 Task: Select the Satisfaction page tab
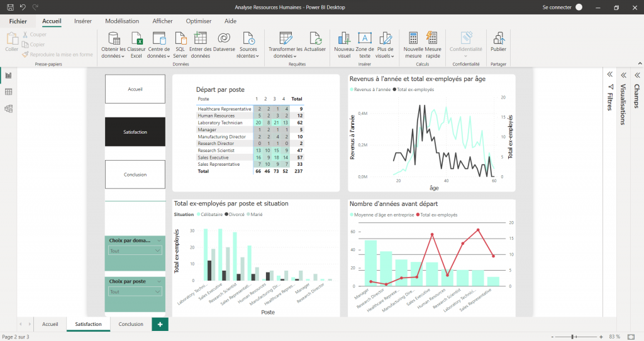(88, 324)
